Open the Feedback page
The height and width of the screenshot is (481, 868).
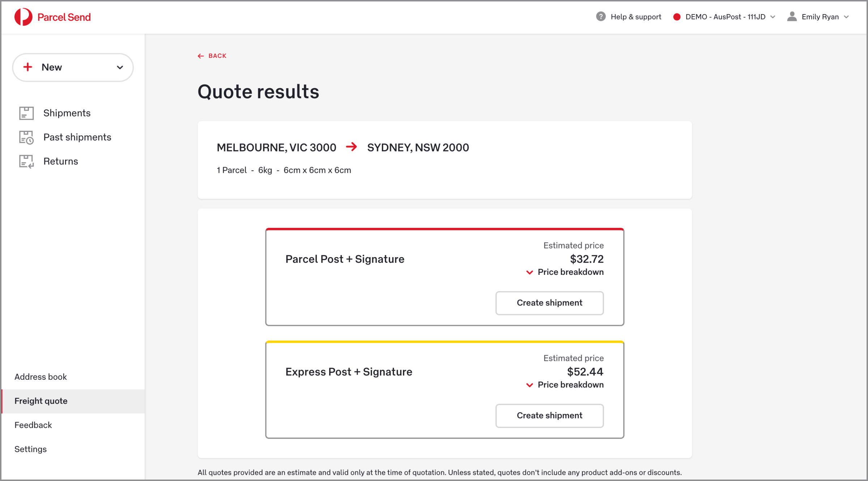(33, 425)
